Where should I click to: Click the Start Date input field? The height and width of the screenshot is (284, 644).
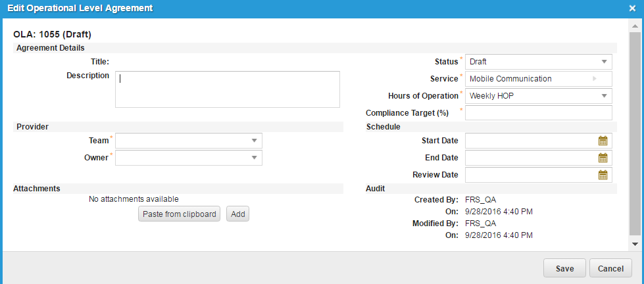(530, 141)
